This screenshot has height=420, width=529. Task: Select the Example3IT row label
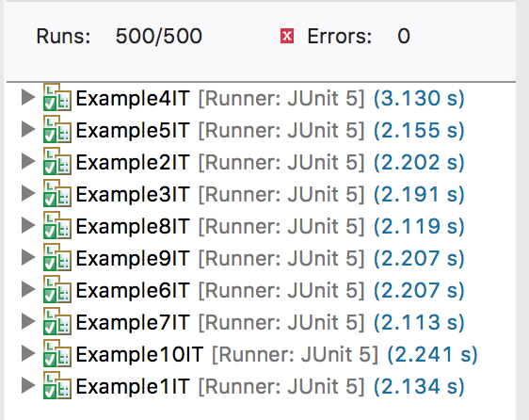133,195
